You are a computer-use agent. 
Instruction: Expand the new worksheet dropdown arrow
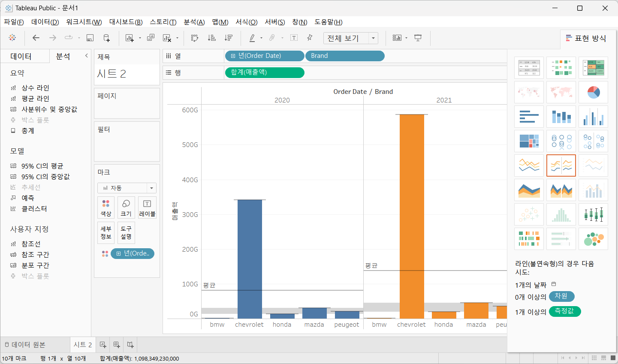140,38
